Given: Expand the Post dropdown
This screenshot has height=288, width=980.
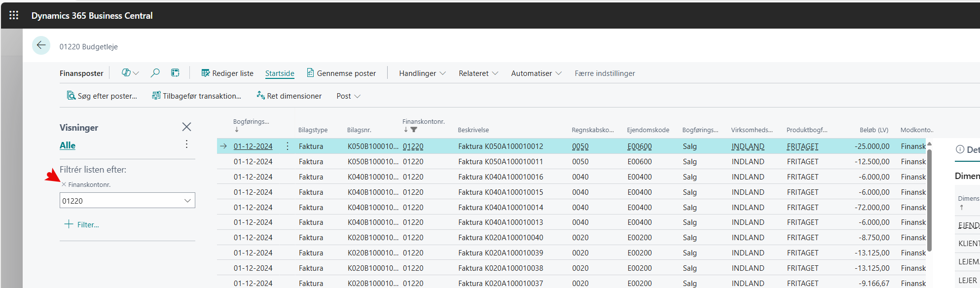Looking at the screenshot, I should pos(348,96).
